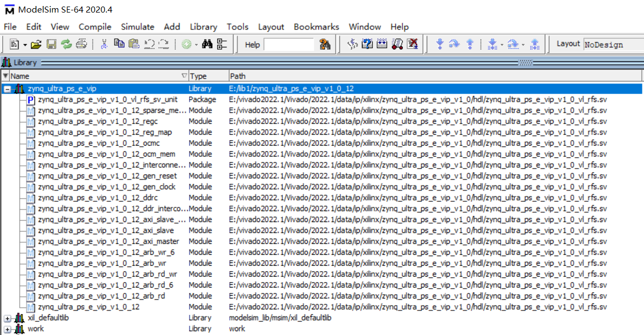
Task: Click the Path column header
Action: tap(435, 76)
